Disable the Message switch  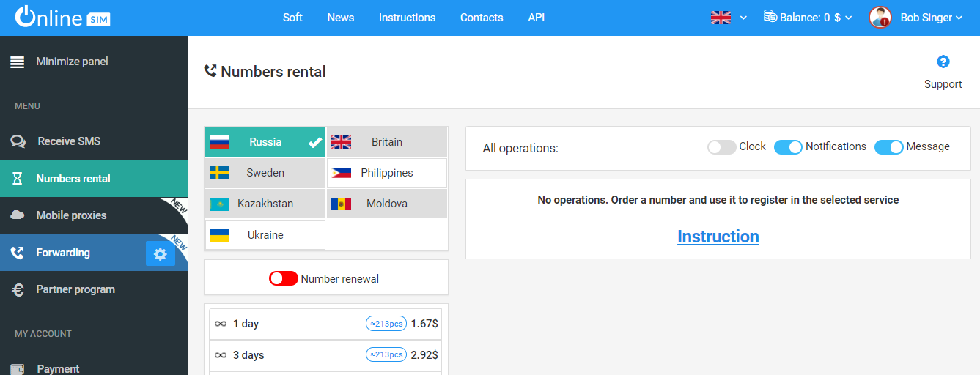pyautogui.click(x=889, y=147)
